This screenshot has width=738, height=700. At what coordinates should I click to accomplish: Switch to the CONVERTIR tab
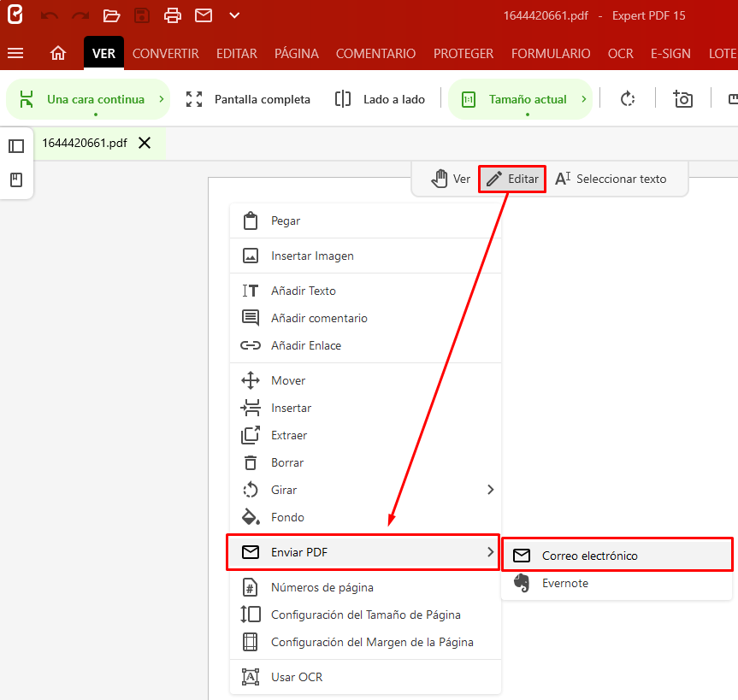166,53
